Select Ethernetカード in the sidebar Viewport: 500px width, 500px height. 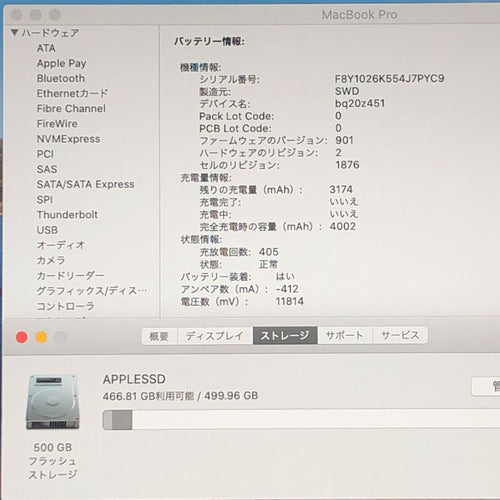coord(72,93)
